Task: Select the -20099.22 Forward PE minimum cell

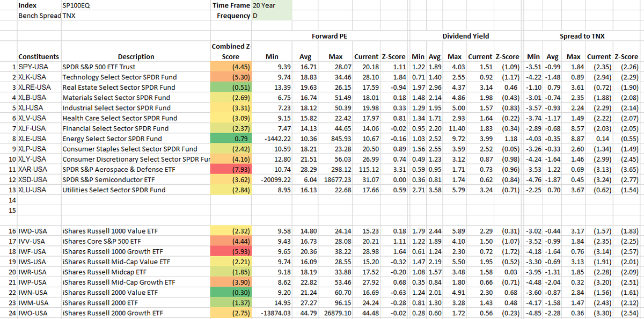Action: click(272, 179)
